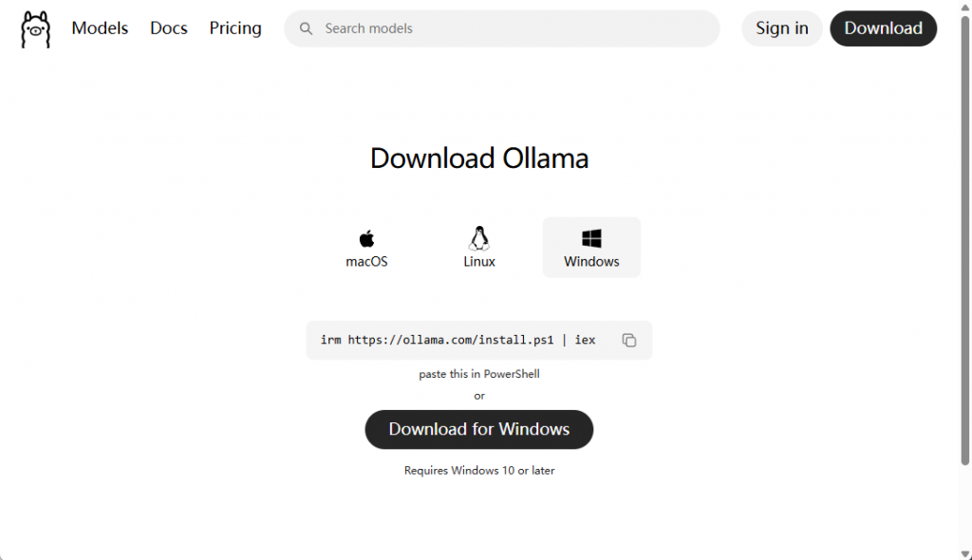Focus the Search models field
The height and width of the screenshot is (560, 972).
point(501,28)
